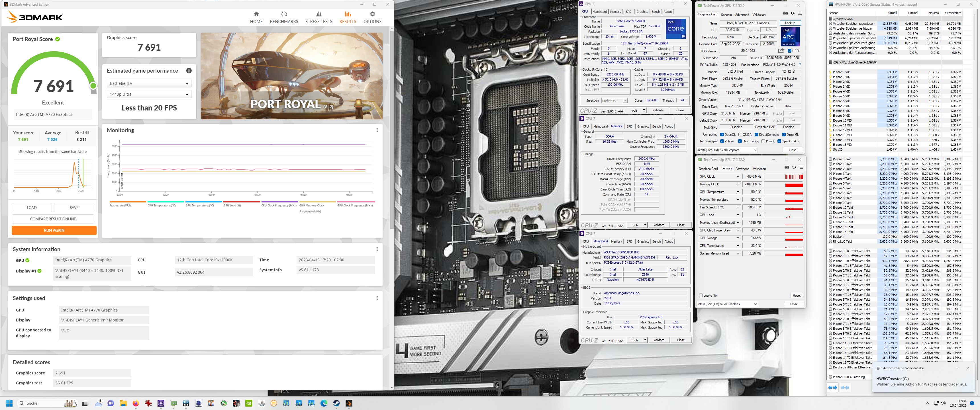The width and height of the screenshot is (980, 410).
Task: Open the GPU selector dropdown in GPU-Z Sensors window
Action: click(727, 304)
